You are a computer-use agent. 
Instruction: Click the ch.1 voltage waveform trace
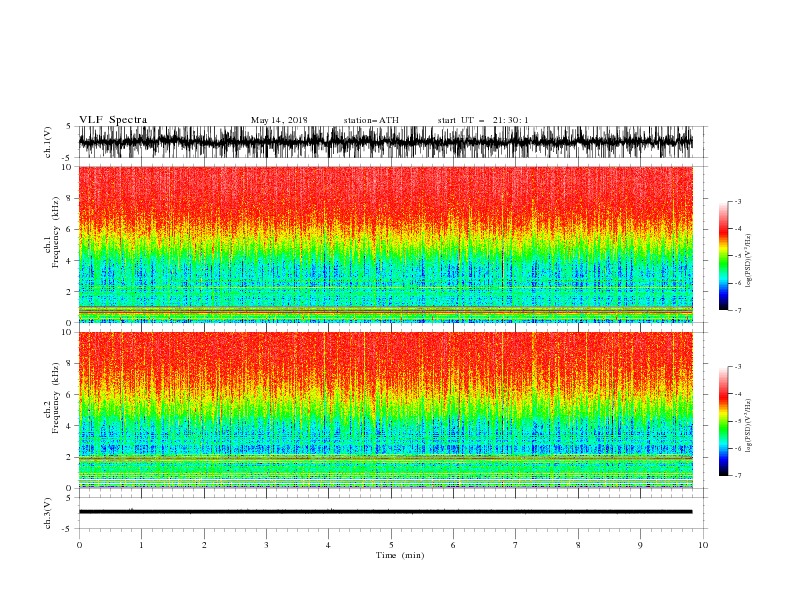click(385, 142)
